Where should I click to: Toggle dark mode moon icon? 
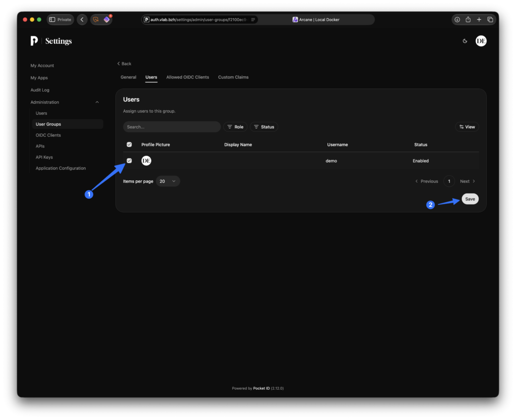465,41
